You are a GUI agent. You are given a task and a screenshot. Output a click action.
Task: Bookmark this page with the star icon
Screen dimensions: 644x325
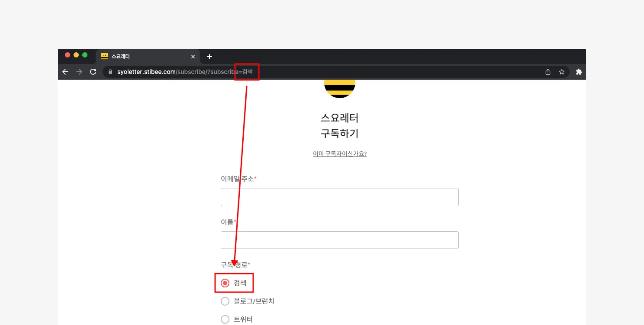[562, 72]
